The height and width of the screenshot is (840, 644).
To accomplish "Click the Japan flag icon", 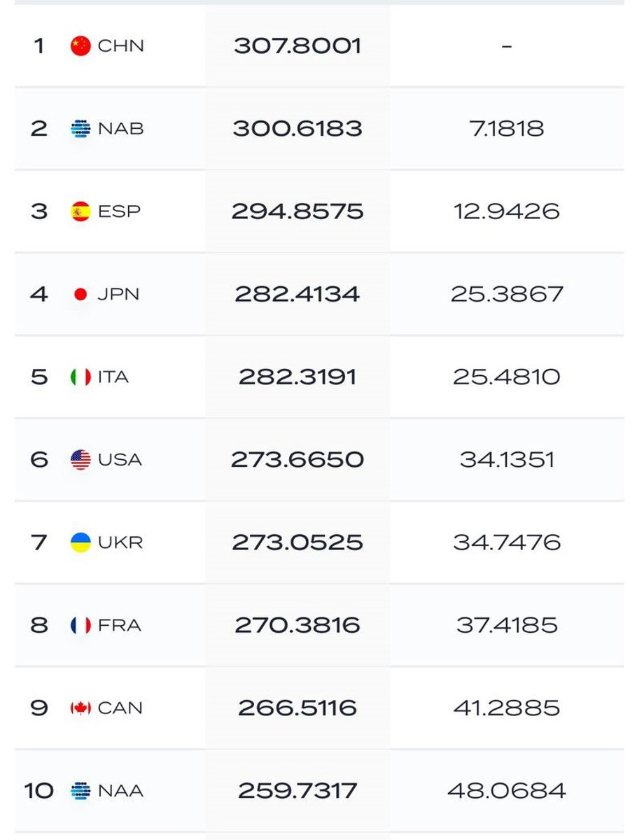I will click(x=80, y=295).
